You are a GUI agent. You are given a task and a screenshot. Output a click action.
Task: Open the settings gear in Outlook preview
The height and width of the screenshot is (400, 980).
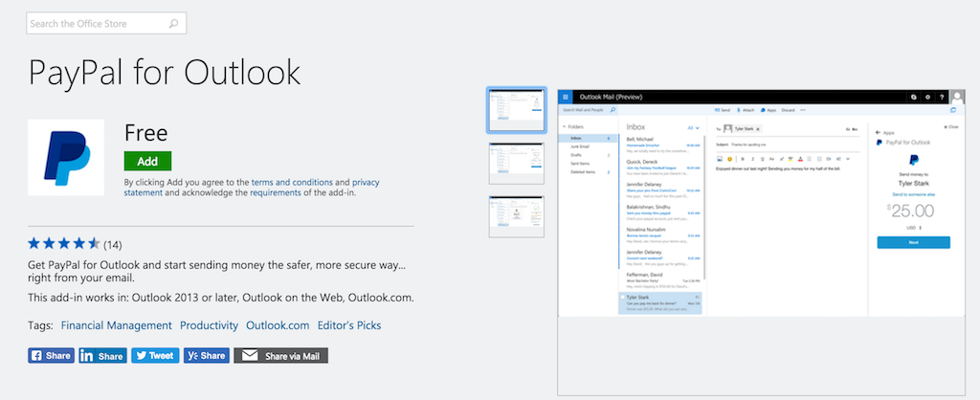point(927,97)
